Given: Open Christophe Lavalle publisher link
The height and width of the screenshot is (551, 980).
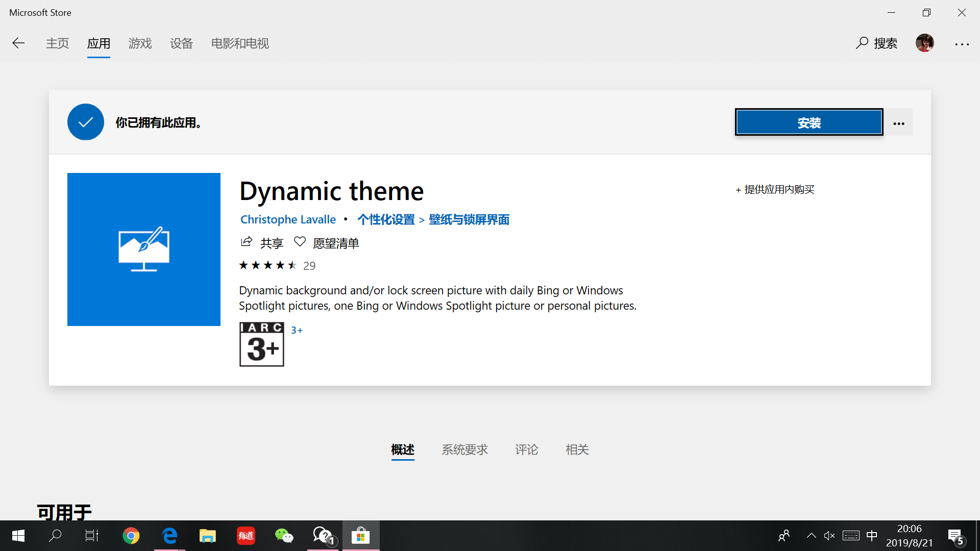Looking at the screenshot, I should 288,219.
